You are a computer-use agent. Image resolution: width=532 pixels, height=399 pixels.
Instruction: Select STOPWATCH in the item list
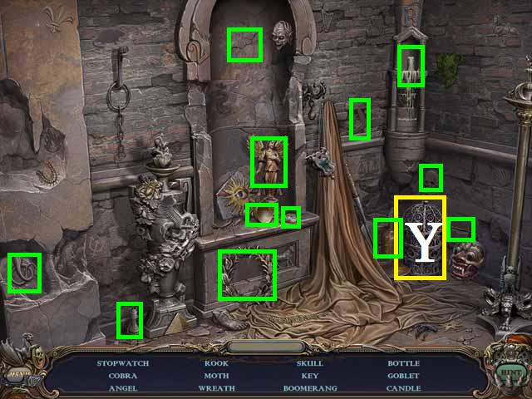[117, 363]
